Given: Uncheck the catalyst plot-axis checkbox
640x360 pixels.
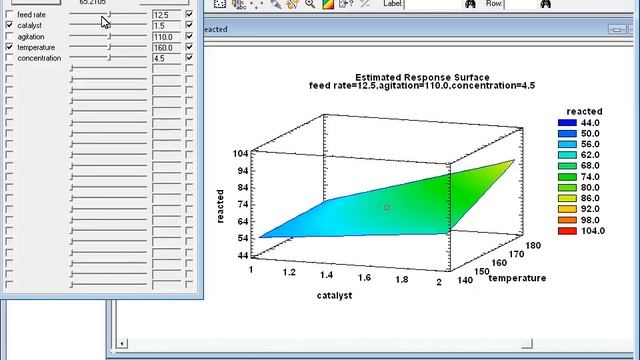Looking at the screenshot, I should coord(9,25).
